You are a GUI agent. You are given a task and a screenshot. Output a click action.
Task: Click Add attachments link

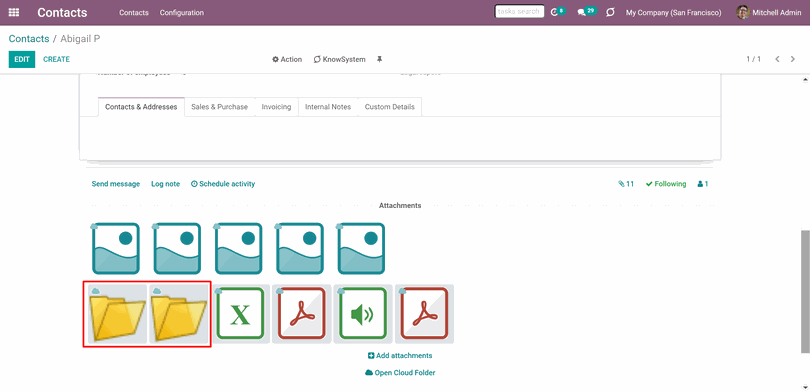coord(400,355)
